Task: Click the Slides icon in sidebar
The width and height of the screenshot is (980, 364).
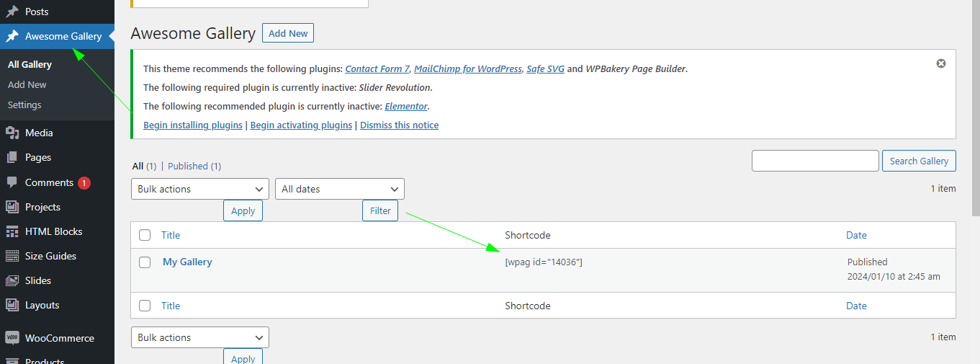Action: (x=12, y=280)
